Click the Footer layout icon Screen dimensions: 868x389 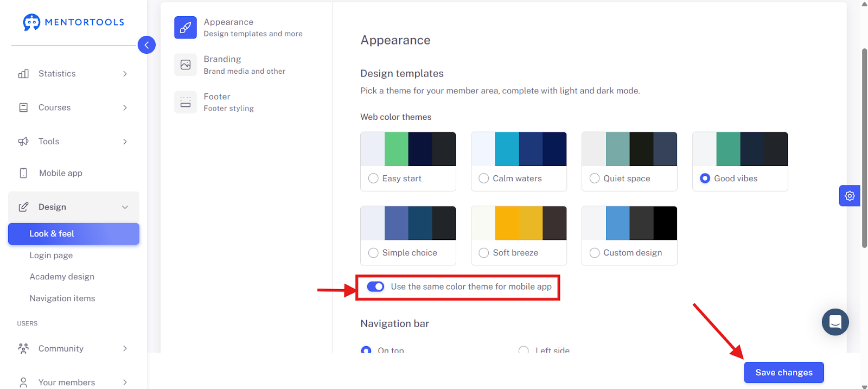(186, 102)
